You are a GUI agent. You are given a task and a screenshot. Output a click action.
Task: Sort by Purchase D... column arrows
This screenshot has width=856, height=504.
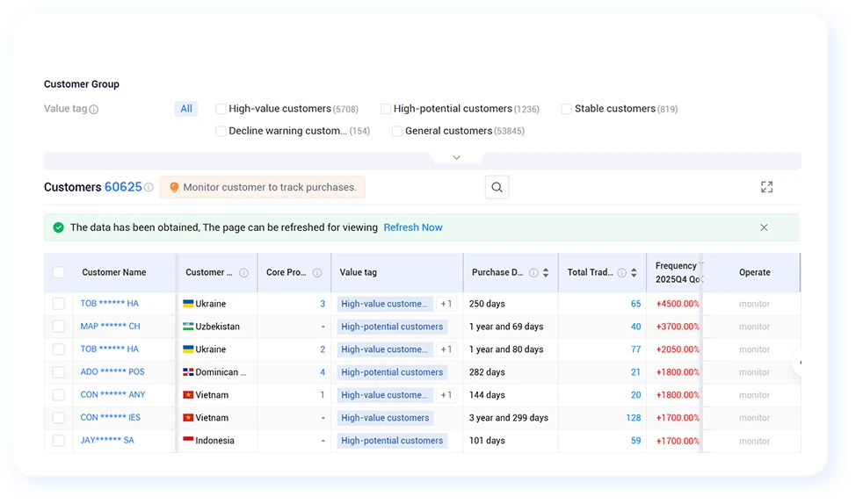pos(546,273)
